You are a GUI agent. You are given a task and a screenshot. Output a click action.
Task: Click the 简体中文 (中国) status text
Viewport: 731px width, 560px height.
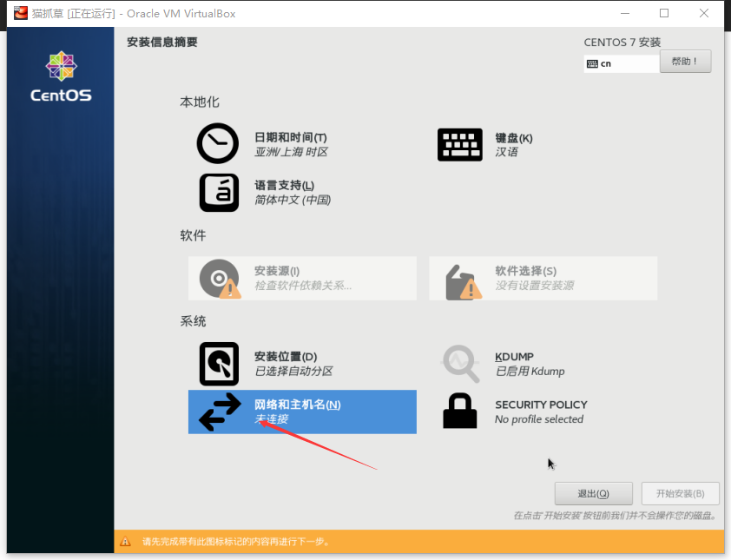coord(293,200)
